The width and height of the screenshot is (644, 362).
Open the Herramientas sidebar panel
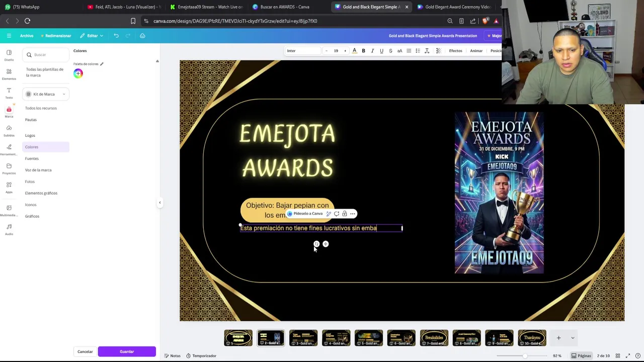point(9,149)
